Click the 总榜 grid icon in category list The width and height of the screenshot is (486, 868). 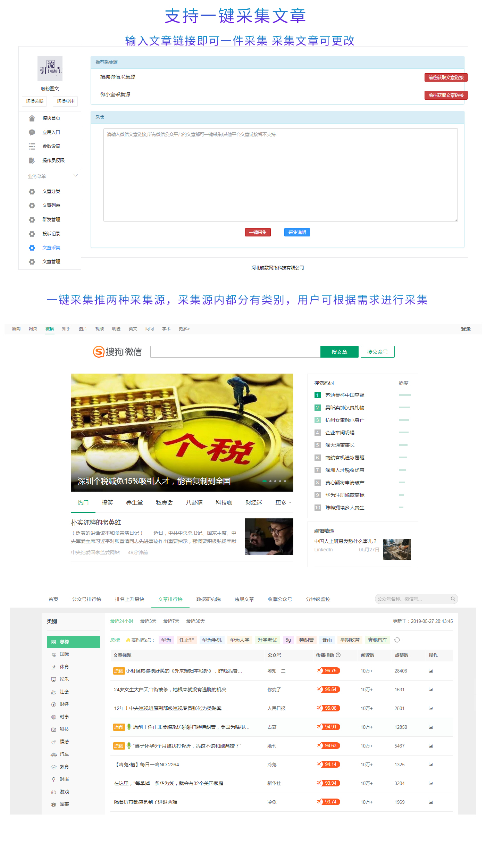pyautogui.click(x=53, y=642)
